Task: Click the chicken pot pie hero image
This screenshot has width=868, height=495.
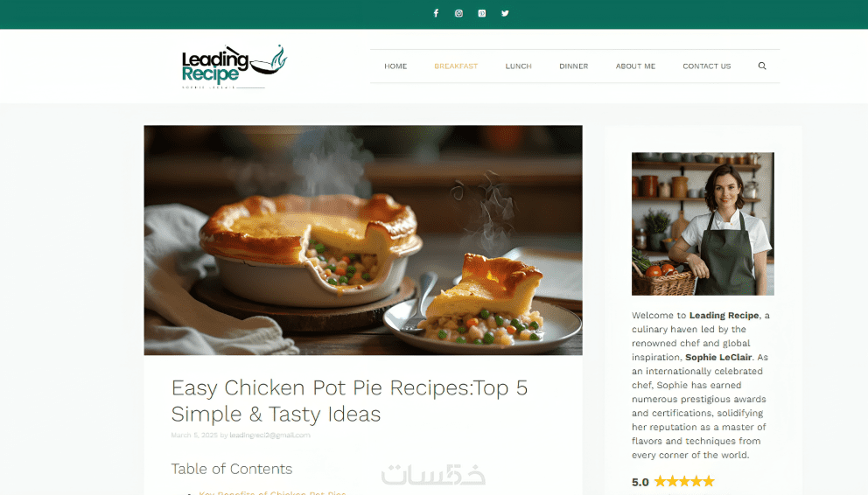Action: [x=363, y=240]
